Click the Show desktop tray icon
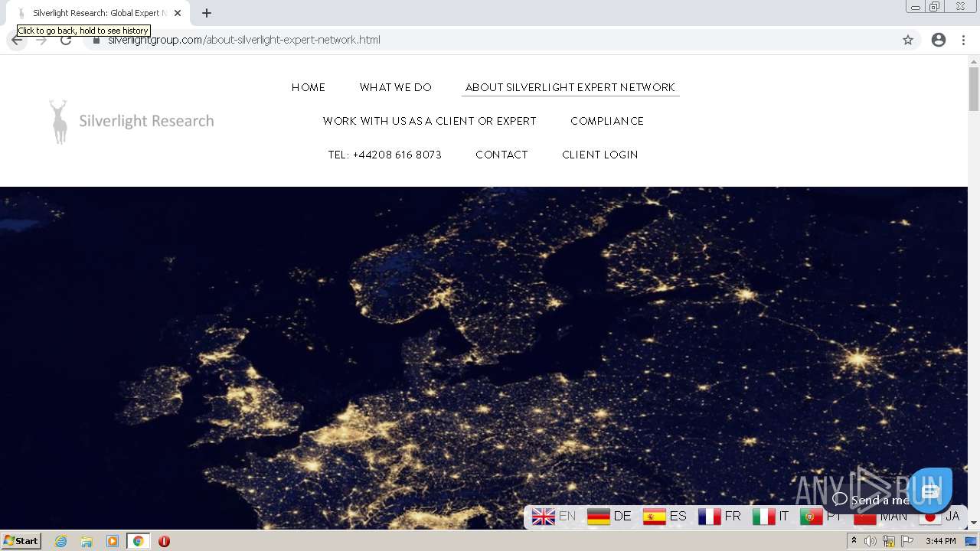The height and width of the screenshot is (551, 980). pyautogui.click(x=971, y=541)
